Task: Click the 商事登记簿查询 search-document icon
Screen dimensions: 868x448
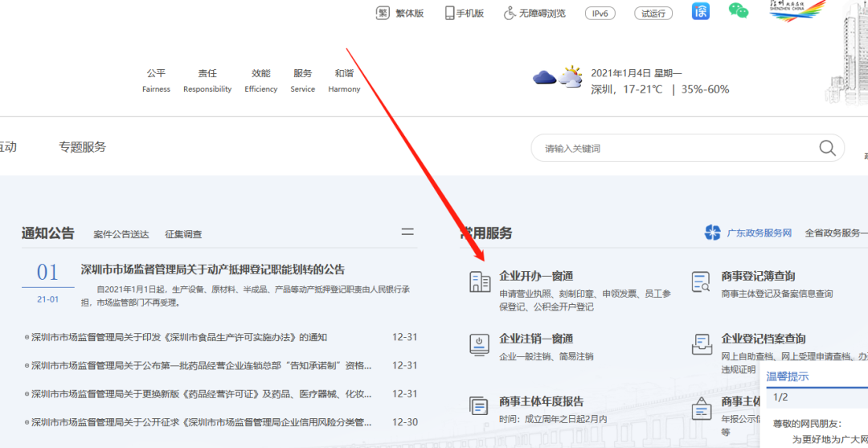Action: (702, 282)
